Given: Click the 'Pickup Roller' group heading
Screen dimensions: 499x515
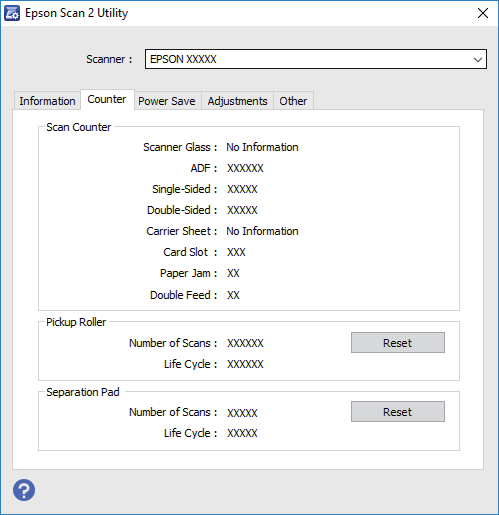Looking at the screenshot, I should (76, 322).
